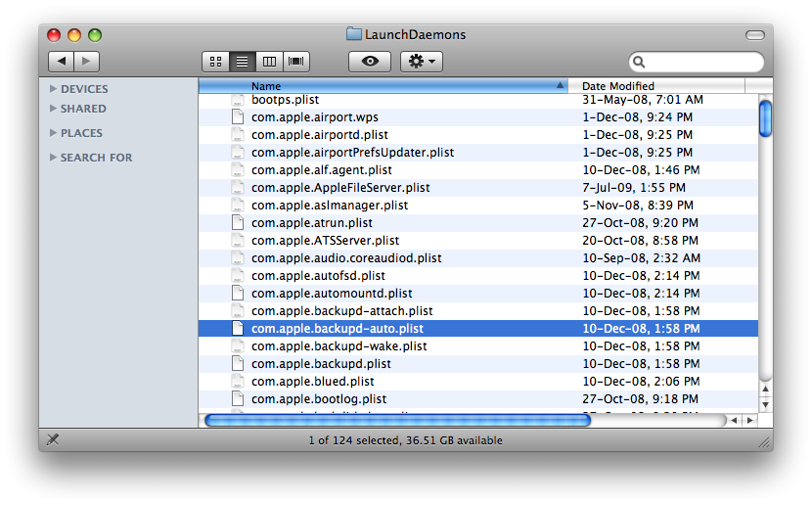Click the horizontal scroll left arrow
This screenshot has height=505, width=812.
(x=734, y=420)
